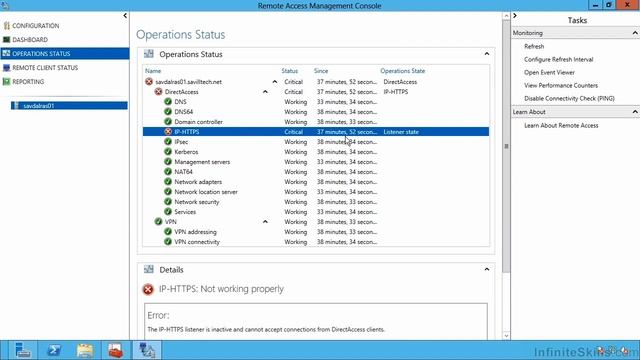
Task: Click green check icon beside Kerberos
Action: (168, 151)
